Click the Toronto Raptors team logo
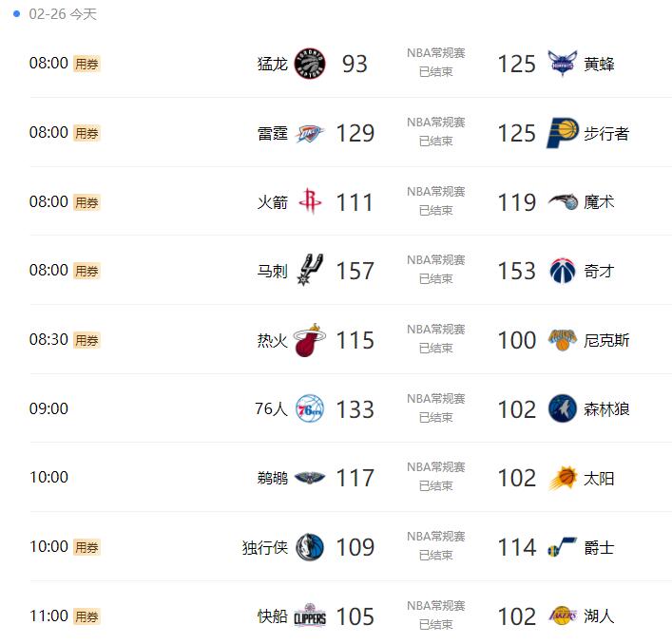Screen dimensions: 672x644 point(310,64)
